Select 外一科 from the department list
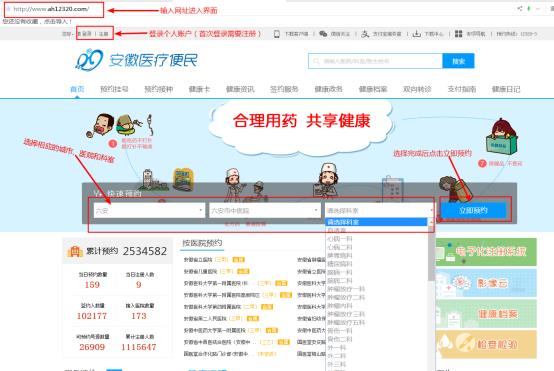 336,348
